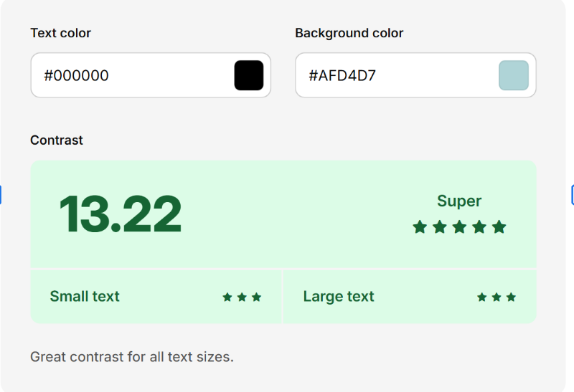Click the Contrast section heading
574x392 pixels.
point(57,140)
